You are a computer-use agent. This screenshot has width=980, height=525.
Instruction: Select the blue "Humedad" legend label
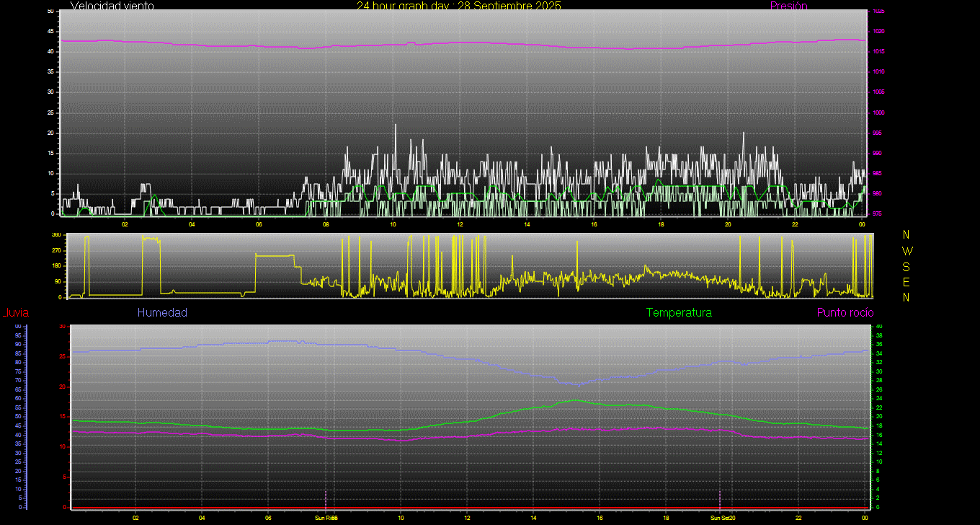[162, 313]
